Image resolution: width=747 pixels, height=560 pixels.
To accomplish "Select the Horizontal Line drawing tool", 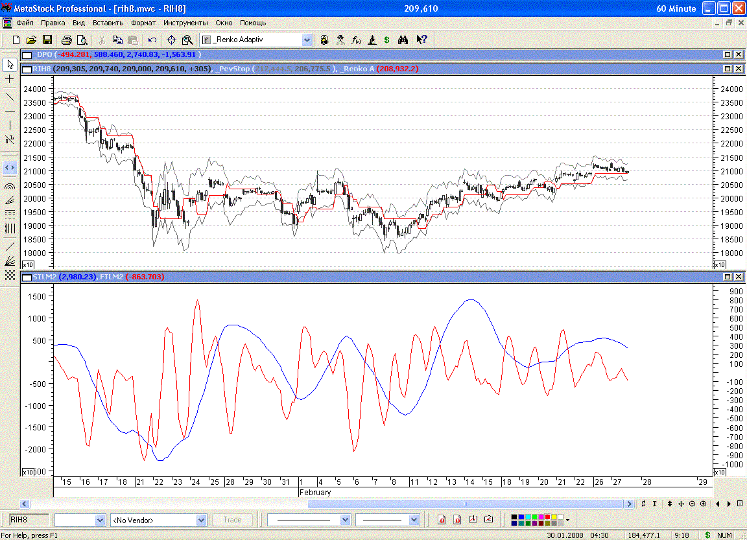I will (x=10, y=111).
